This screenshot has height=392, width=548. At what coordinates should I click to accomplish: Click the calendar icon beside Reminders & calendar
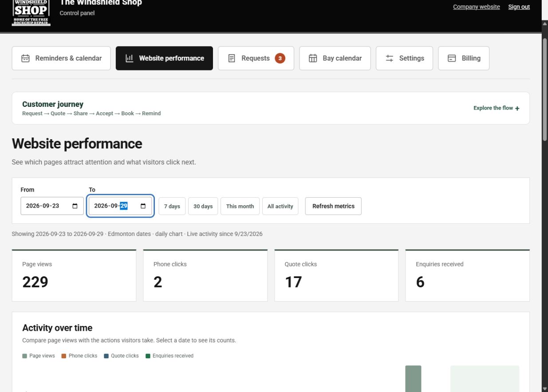tap(26, 59)
